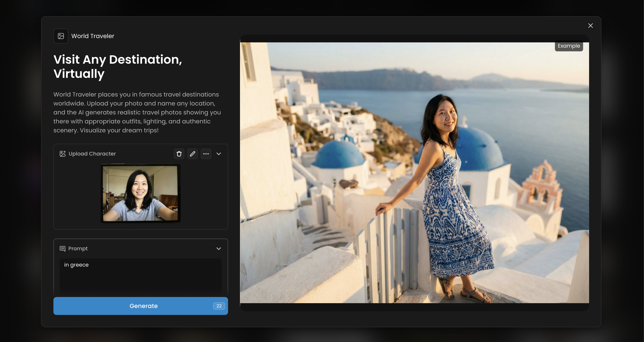Viewport: 644px width, 342px height.
Task: Click the Upload Character image-plus icon
Action: tap(63, 154)
